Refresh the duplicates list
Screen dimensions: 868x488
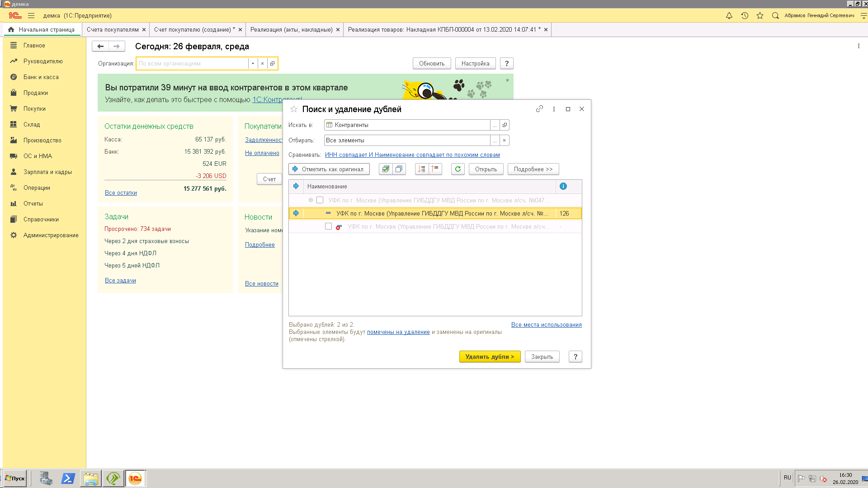pos(458,169)
